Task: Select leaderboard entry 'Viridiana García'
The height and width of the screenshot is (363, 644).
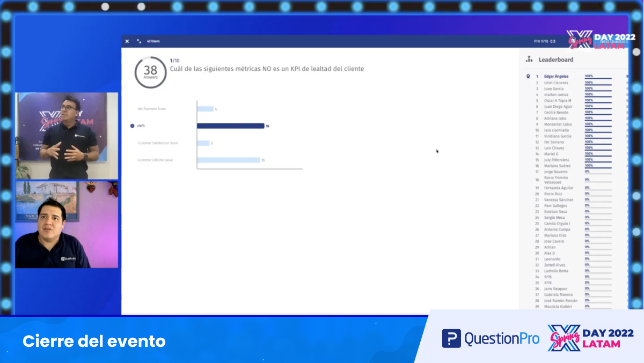Action: click(x=558, y=136)
